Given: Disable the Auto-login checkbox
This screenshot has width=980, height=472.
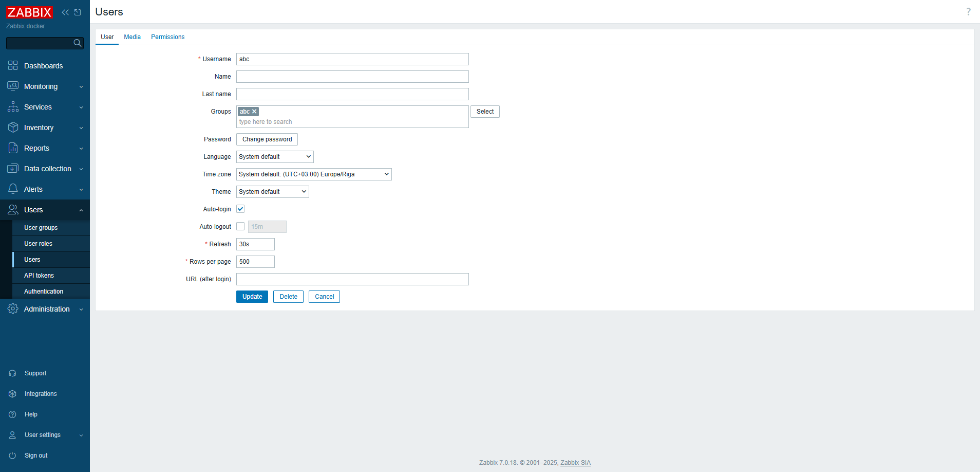Looking at the screenshot, I should tap(240, 209).
